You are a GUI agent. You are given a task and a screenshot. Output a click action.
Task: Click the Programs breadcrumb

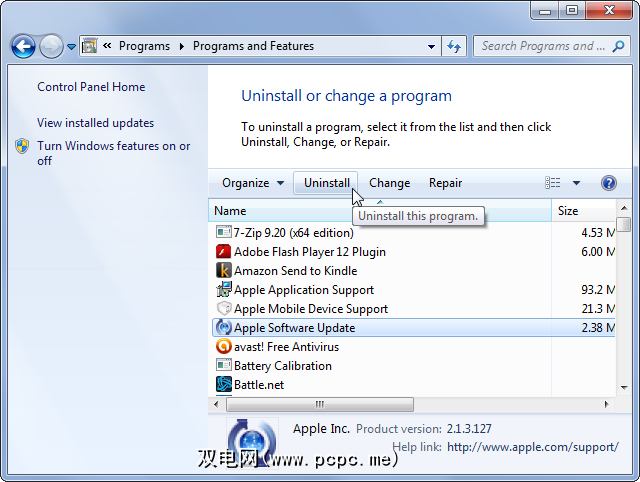[x=144, y=46]
